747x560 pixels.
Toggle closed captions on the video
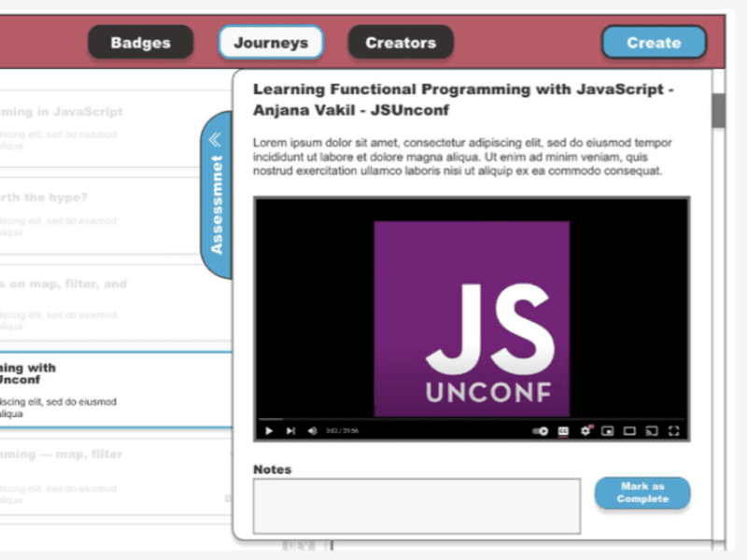[x=563, y=431]
